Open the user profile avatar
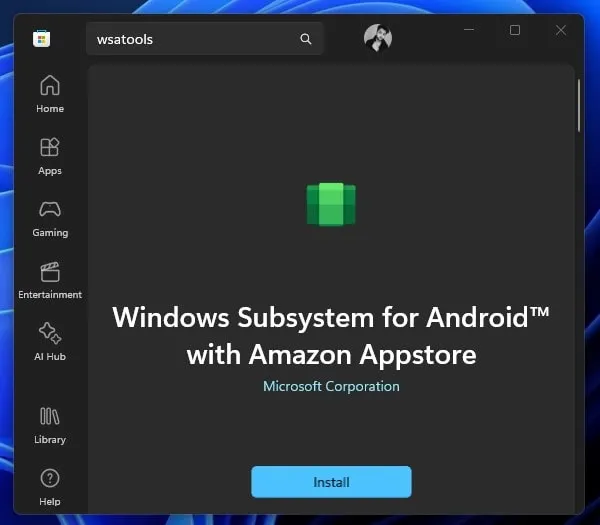The image size is (600, 525). (x=378, y=38)
